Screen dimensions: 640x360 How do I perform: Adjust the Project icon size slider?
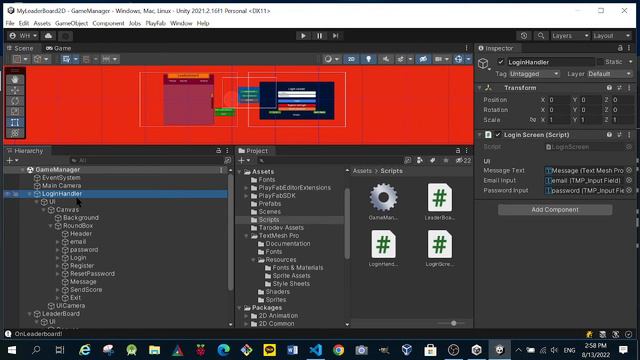point(453,323)
